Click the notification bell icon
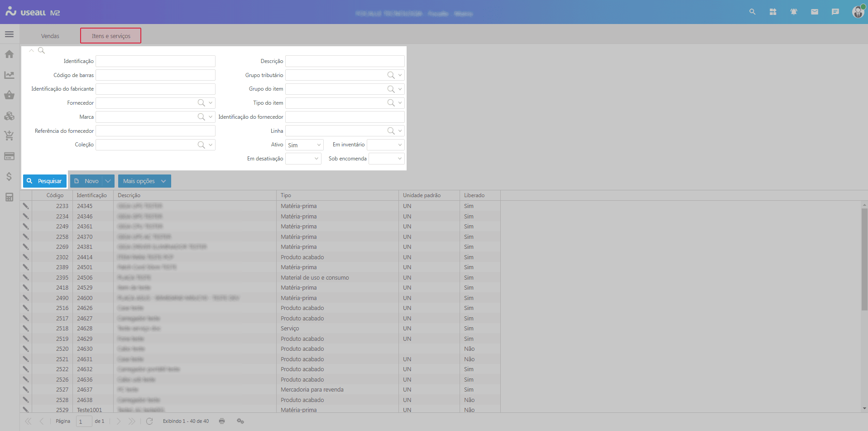The height and width of the screenshot is (431, 868). pos(793,12)
